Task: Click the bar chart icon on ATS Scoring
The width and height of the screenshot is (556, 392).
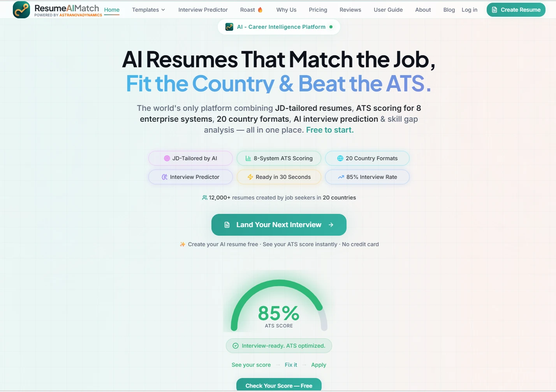Action: click(248, 158)
